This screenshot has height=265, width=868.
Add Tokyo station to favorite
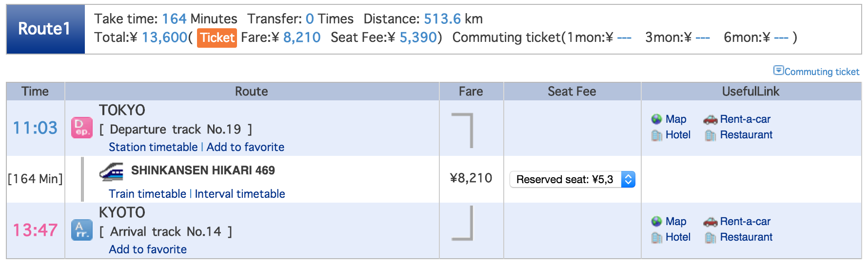245,147
